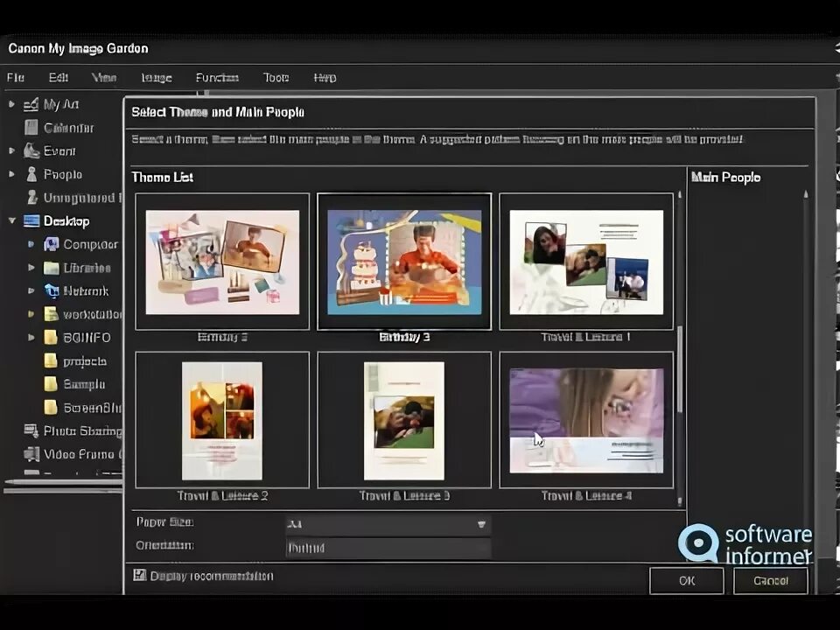Click the Libraries folder icon
840x630 pixels.
(x=52, y=268)
